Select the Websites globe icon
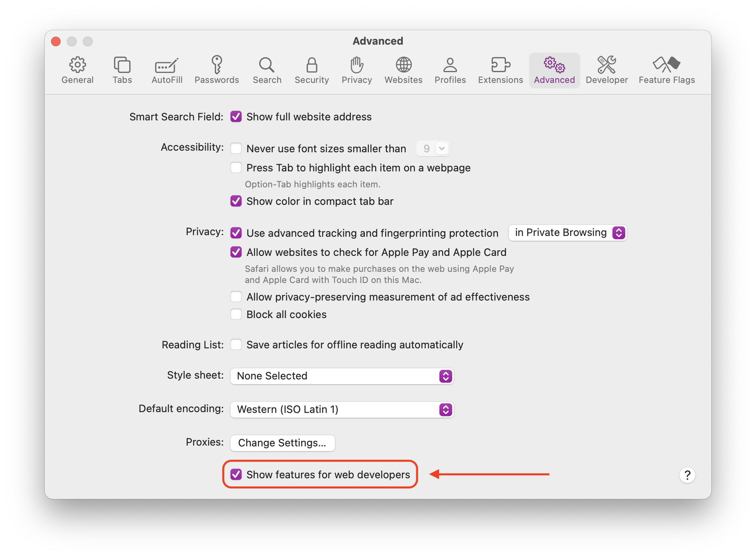Image resolution: width=756 pixels, height=558 pixels. coord(403,70)
